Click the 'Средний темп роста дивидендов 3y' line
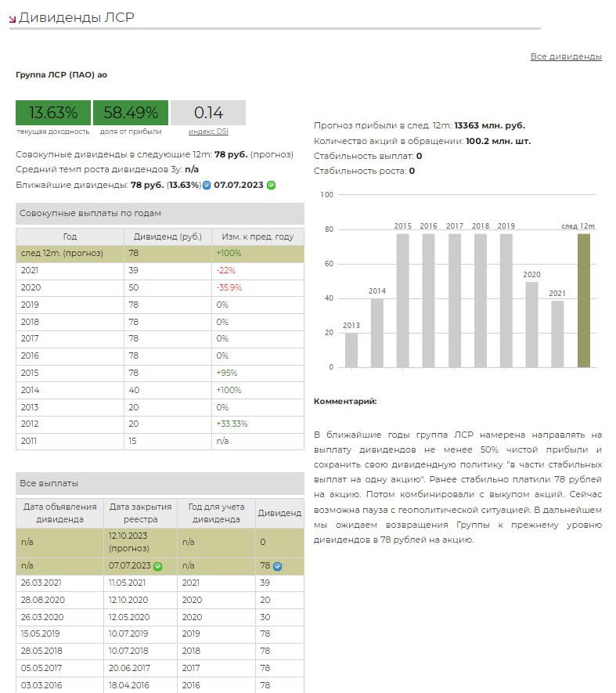This screenshot has height=693, width=616. coord(107,169)
